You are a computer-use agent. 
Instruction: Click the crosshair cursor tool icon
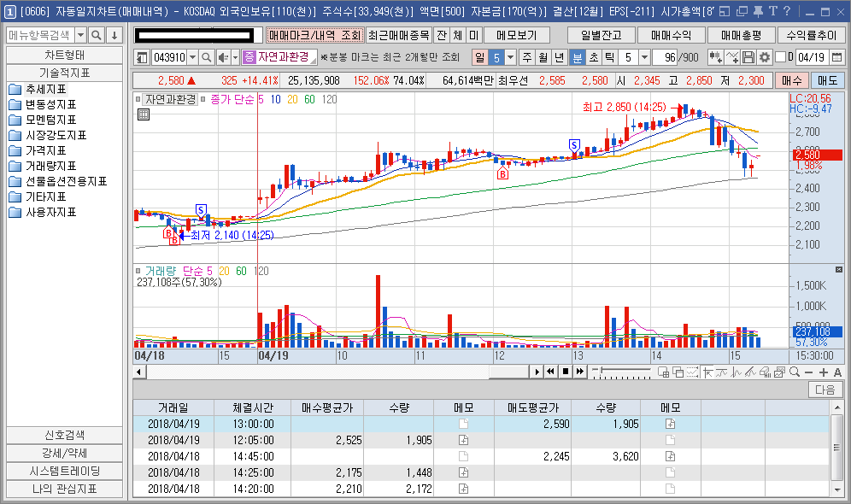click(x=707, y=372)
